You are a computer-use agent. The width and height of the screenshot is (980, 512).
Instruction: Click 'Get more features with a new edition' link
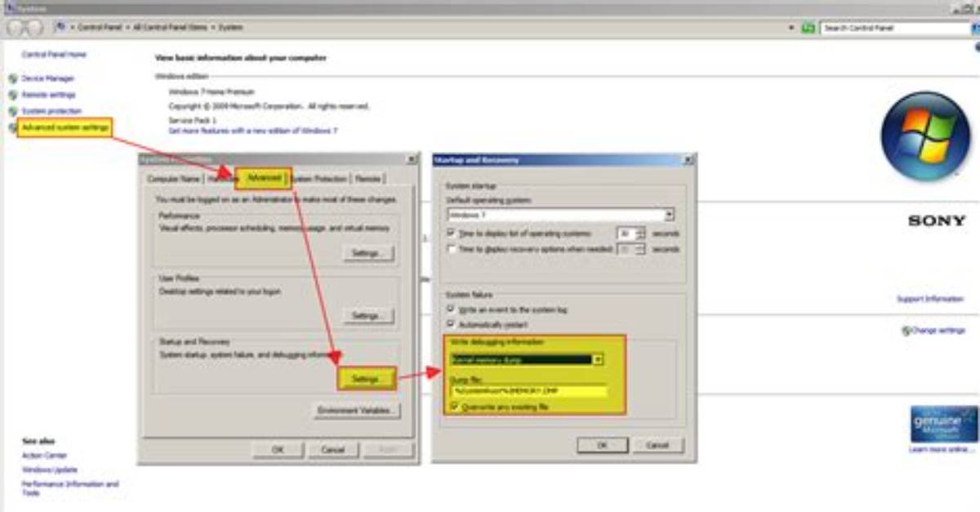click(x=252, y=131)
